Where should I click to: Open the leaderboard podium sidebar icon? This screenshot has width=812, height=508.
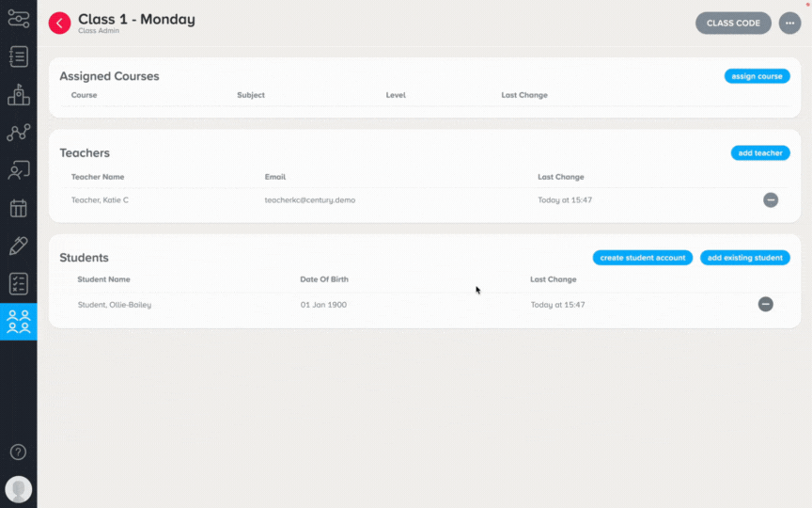[x=19, y=95]
